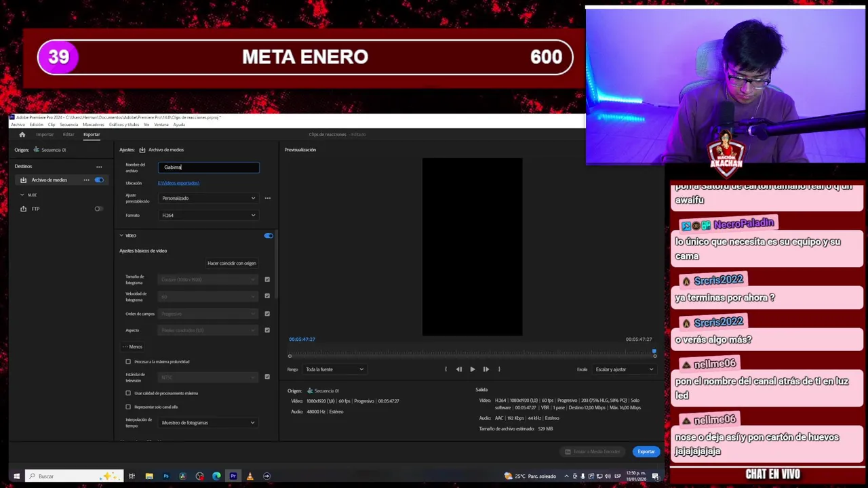Open Orden de campos dropdown
Viewport: 868px width, 488px height.
click(x=208, y=314)
